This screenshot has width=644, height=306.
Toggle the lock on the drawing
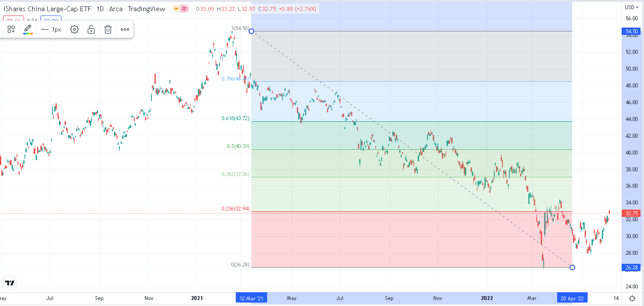coord(91,29)
